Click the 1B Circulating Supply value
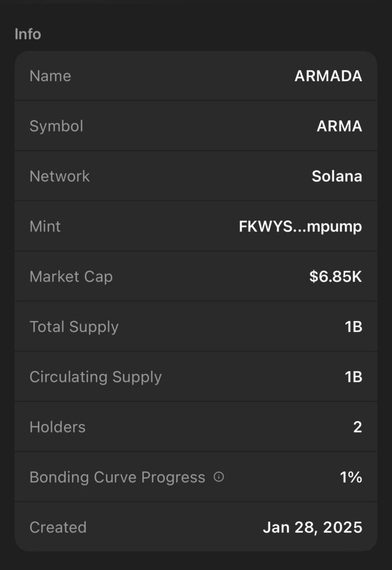The width and height of the screenshot is (392, 570). click(353, 377)
